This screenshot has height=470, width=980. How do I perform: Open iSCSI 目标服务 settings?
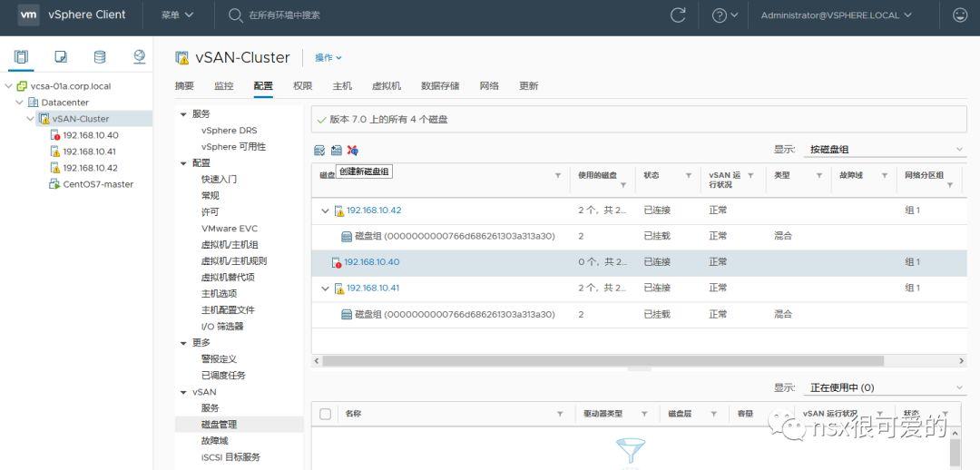230,457
